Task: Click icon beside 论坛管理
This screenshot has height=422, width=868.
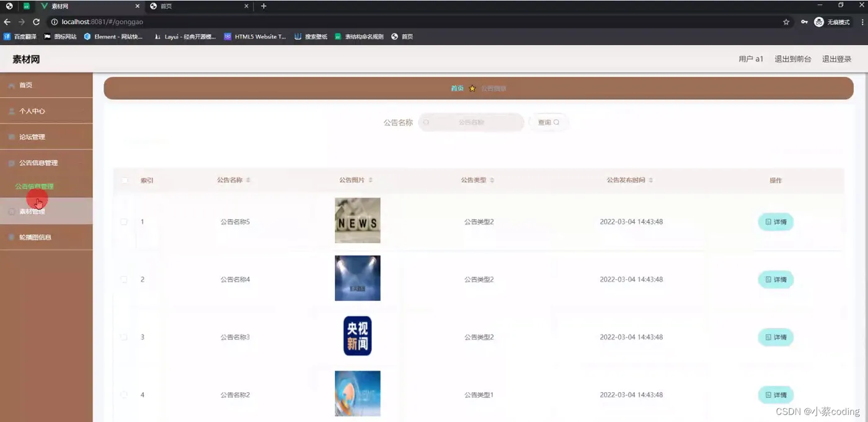Action: (12, 137)
